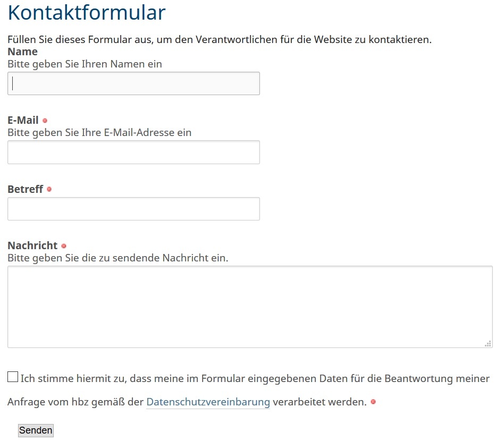Open the Datenschutzvereinbarung link

[208, 402]
